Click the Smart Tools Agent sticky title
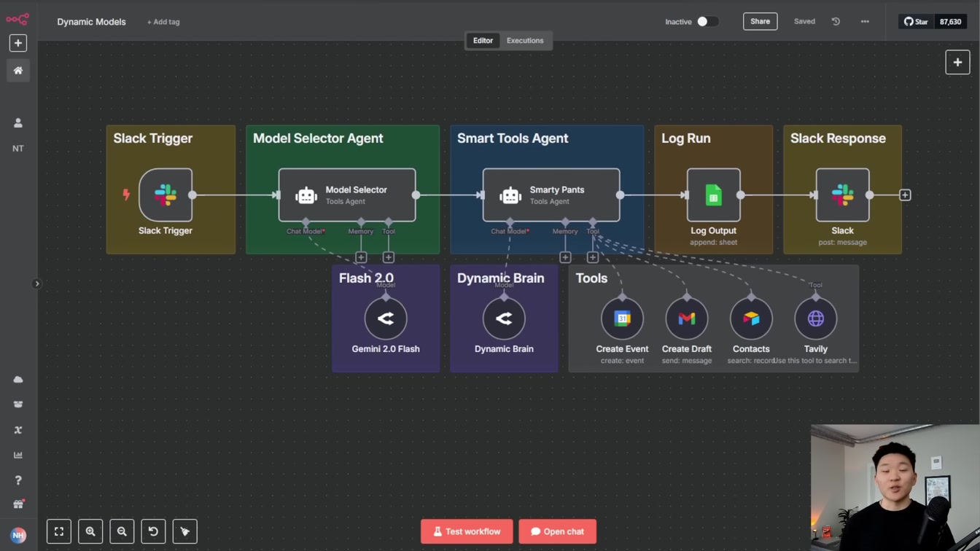This screenshot has height=551, width=980. [513, 138]
